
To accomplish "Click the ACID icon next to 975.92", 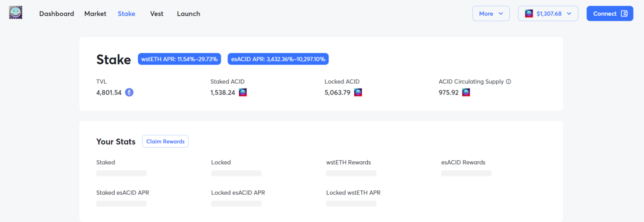I will 466,92.
